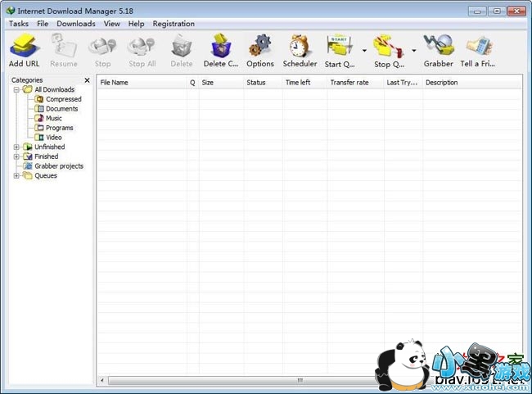Open the Tasks menu
This screenshot has width=532, height=394.
click(x=19, y=24)
